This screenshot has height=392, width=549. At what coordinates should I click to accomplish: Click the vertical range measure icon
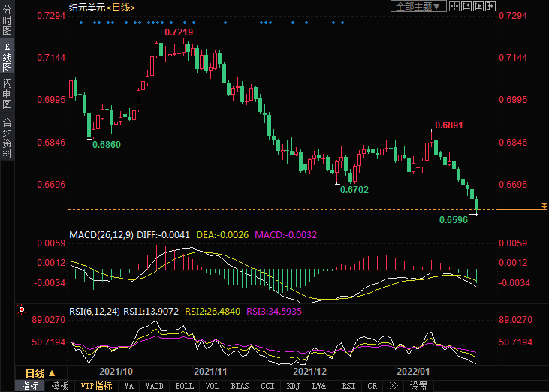pyautogui.click(x=467, y=6)
